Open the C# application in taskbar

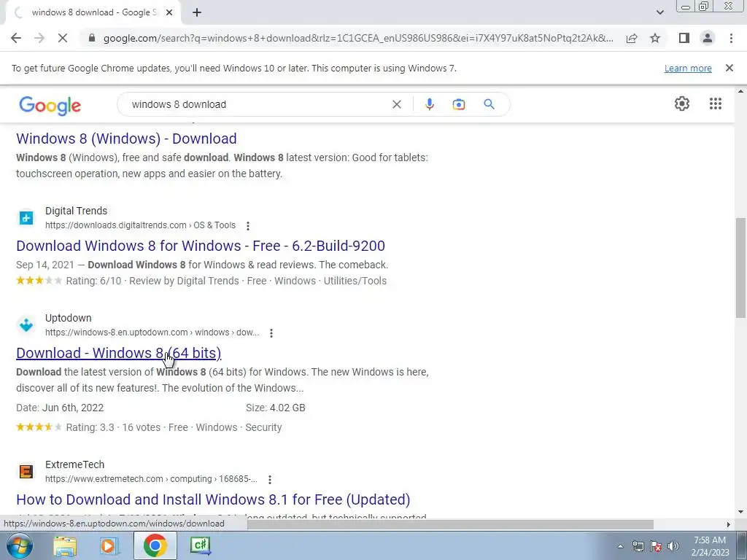[x=200, y=545]
